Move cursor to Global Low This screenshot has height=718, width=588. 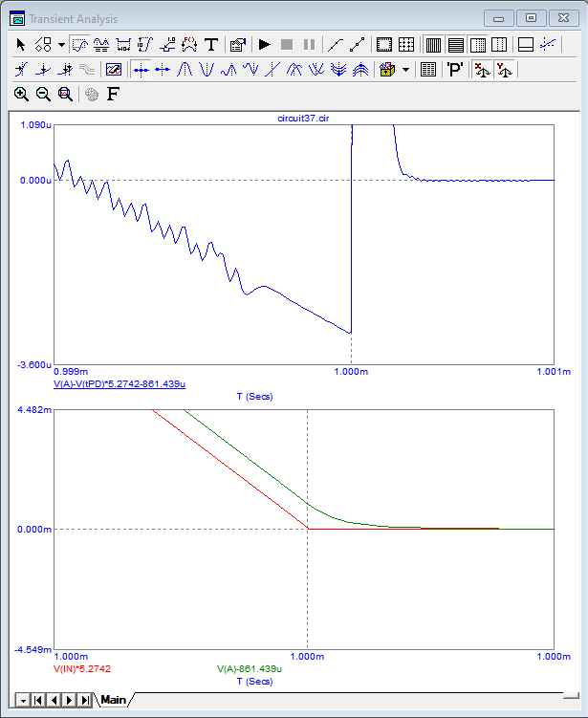click(x=316, y=70)
